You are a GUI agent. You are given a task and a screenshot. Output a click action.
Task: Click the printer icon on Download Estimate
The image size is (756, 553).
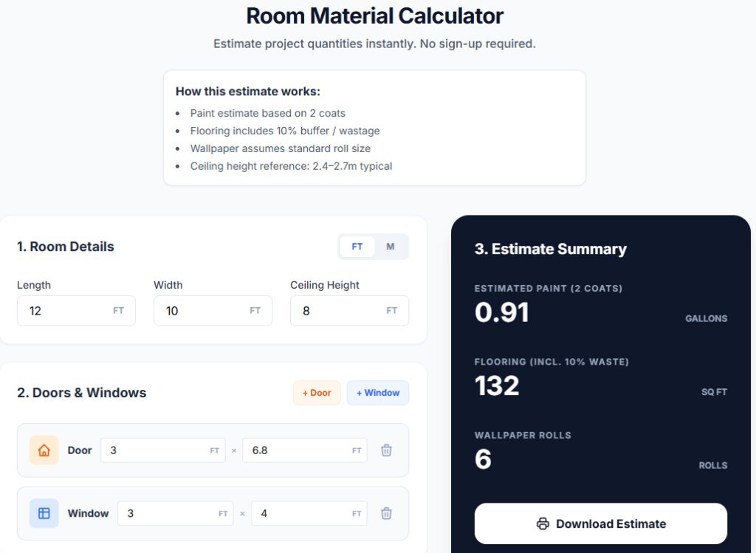(x=543, y=523)
